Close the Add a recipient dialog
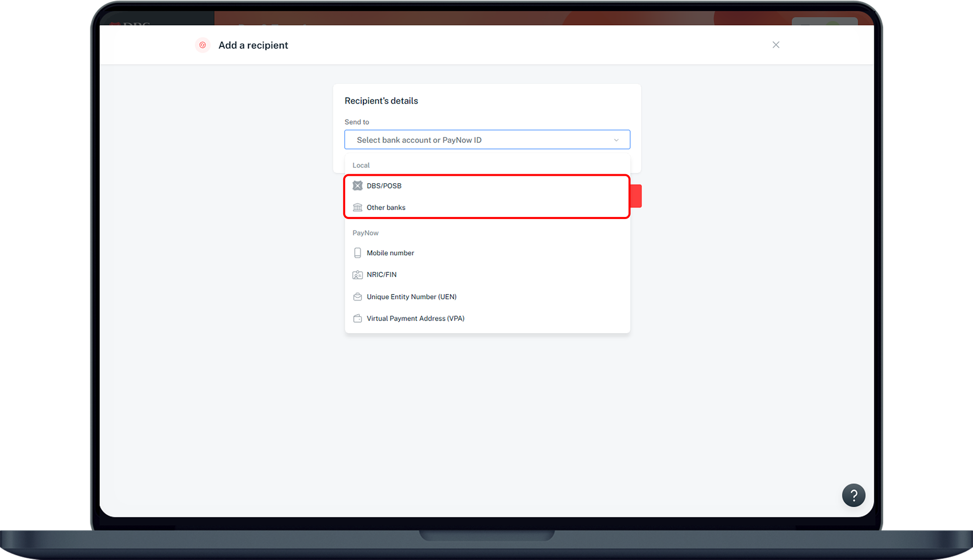This screenshot has width=973, height=560. point(776,45)
